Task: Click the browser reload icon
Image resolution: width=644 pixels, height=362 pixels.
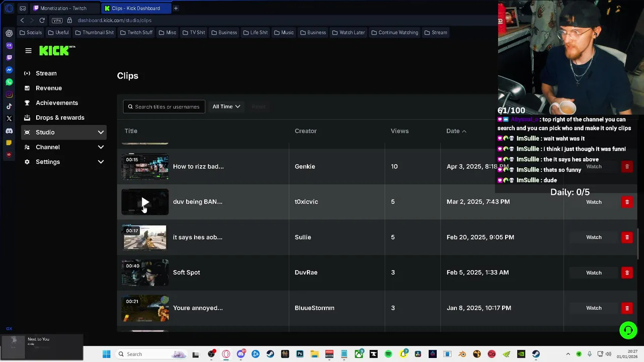Action: coord(42,20)
